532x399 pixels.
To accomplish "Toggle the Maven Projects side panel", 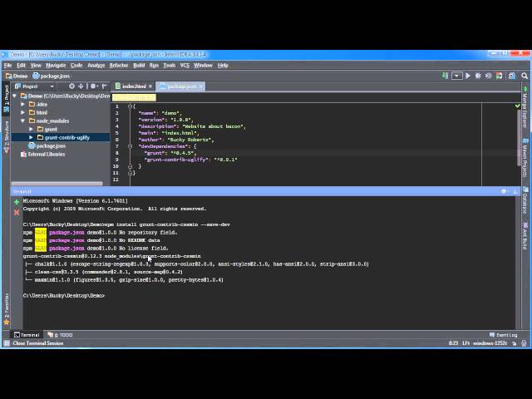I will [525, 159].
